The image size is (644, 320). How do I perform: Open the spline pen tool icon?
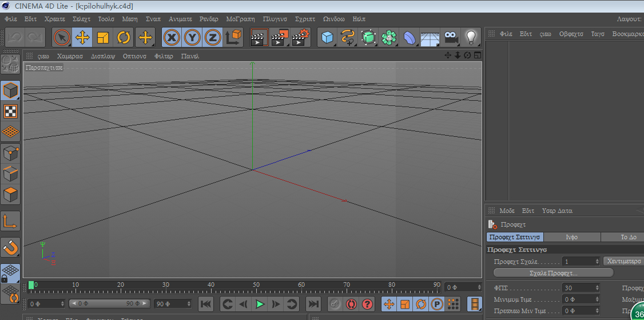coord(348,38)
